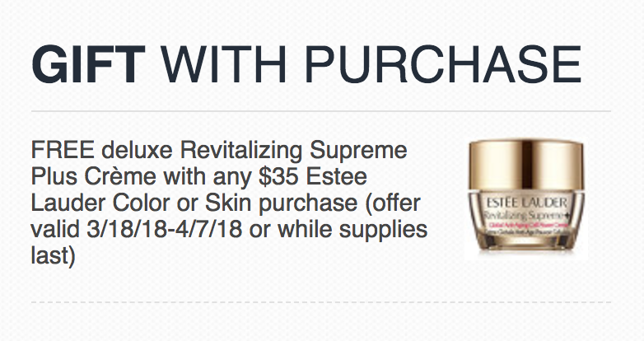Click "Revitalizing Supreme" in the offer description
Screen dimensions: 644x341
point(294,151)
